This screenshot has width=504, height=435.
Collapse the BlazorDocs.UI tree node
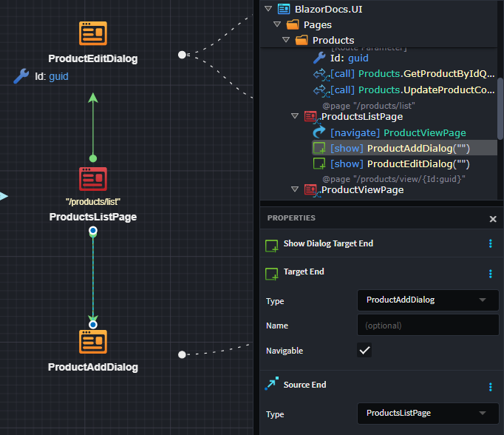click(x=268, y=9)
